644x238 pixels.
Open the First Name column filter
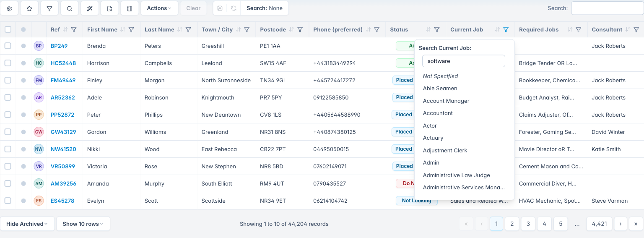click(131, 30)
